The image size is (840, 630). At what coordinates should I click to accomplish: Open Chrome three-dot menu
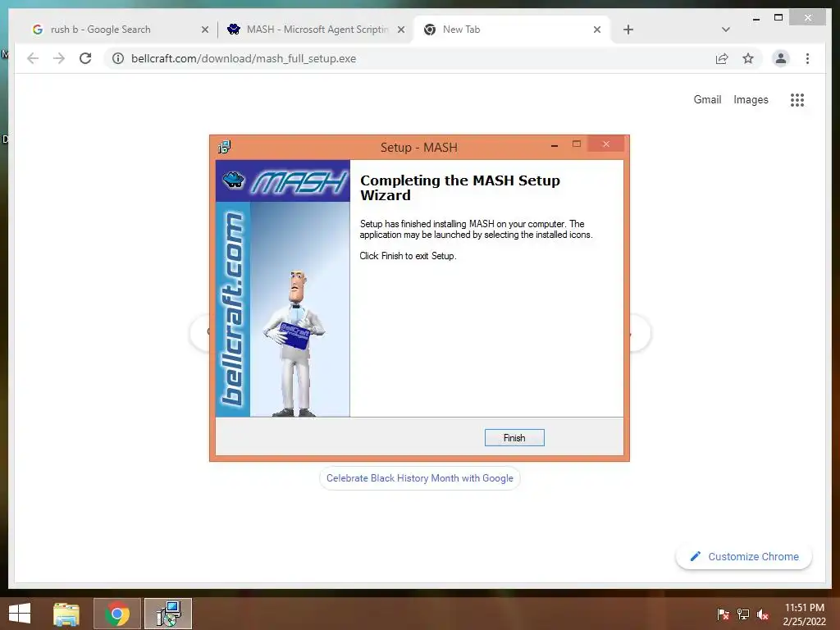coord(807,58)
